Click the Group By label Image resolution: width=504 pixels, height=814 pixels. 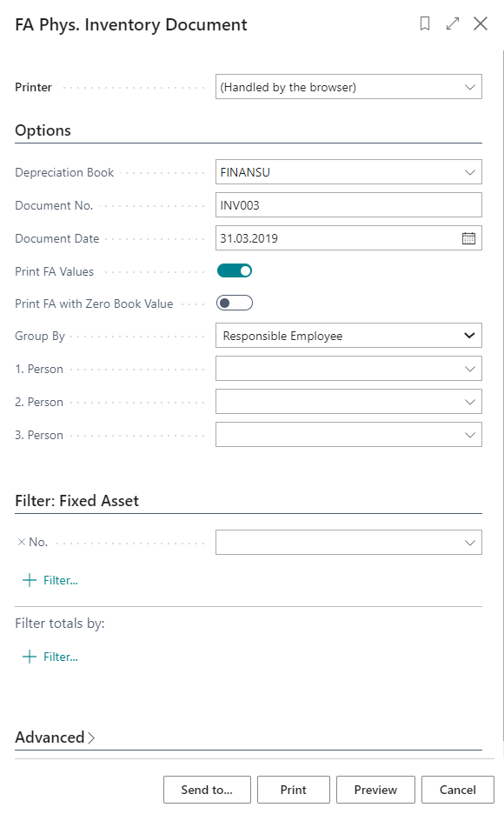[40, 336]
